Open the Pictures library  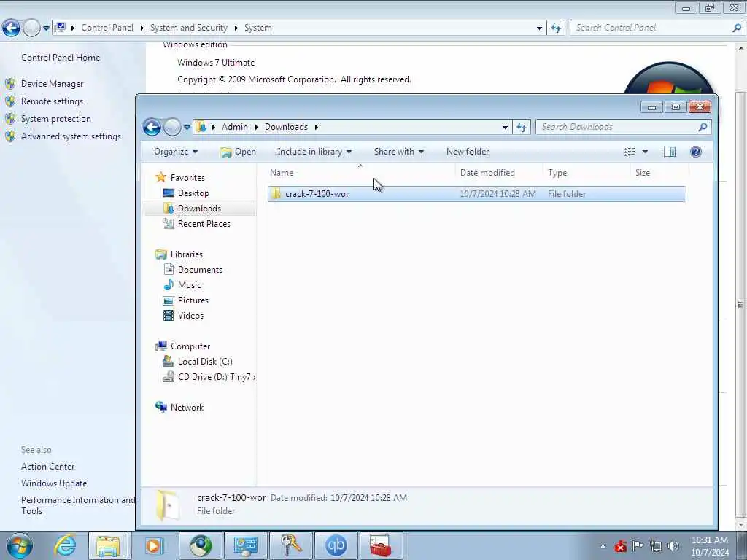point(193,300)
